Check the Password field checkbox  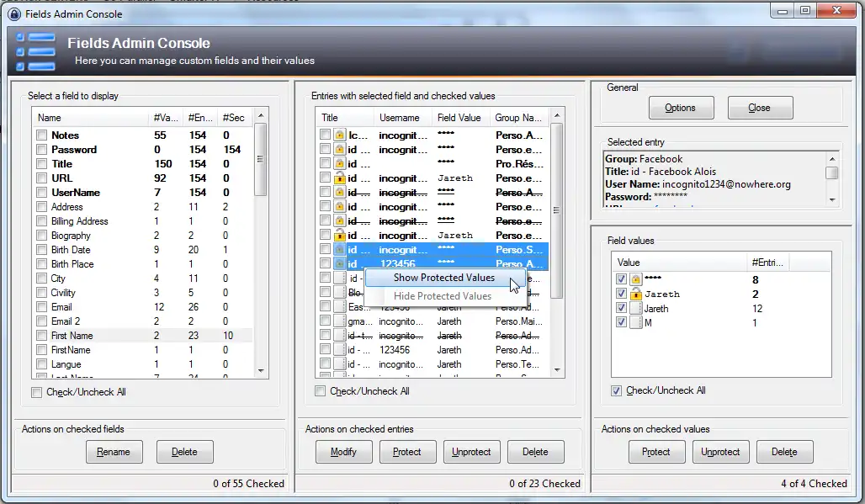tap(41, 150)
